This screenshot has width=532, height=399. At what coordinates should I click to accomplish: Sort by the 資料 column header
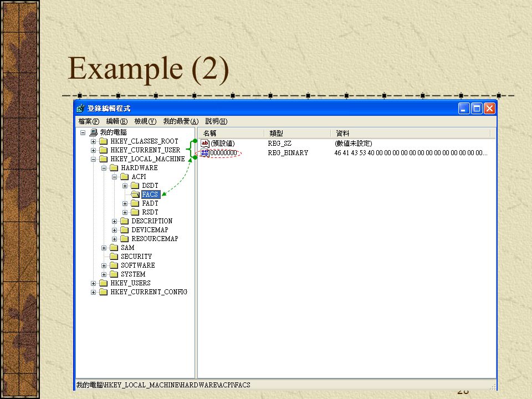tap(411, 134)
